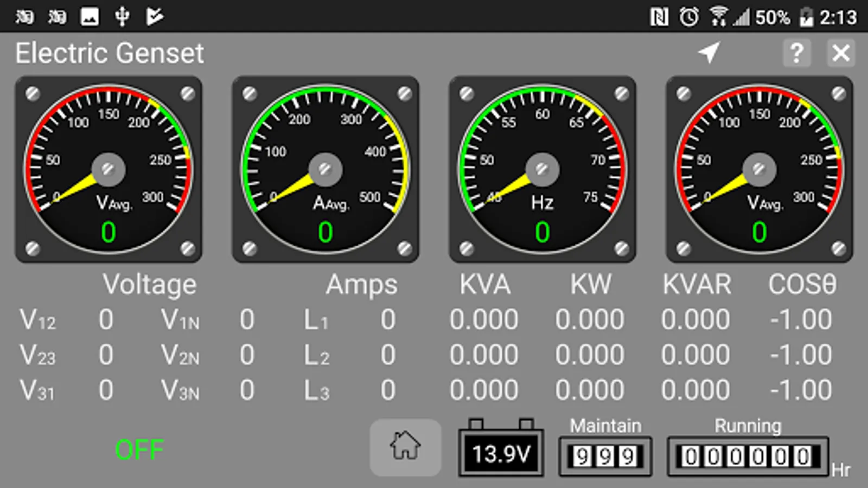Close Electric Genset with the X button

tap(841, 53)
